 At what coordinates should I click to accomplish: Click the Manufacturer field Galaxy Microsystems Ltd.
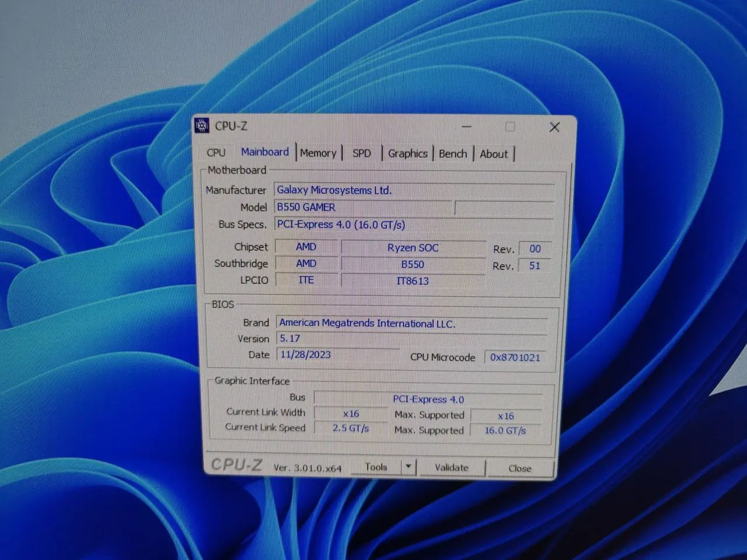[x=414, y=190]
